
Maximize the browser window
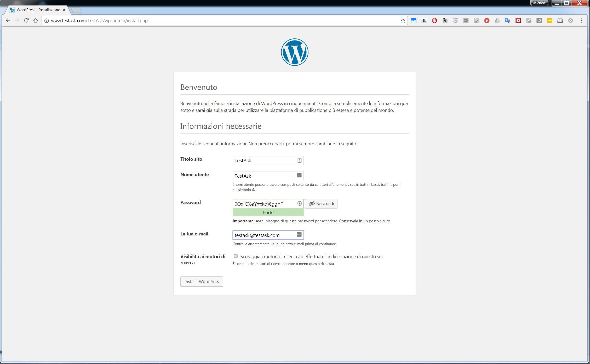click(566, 3)
